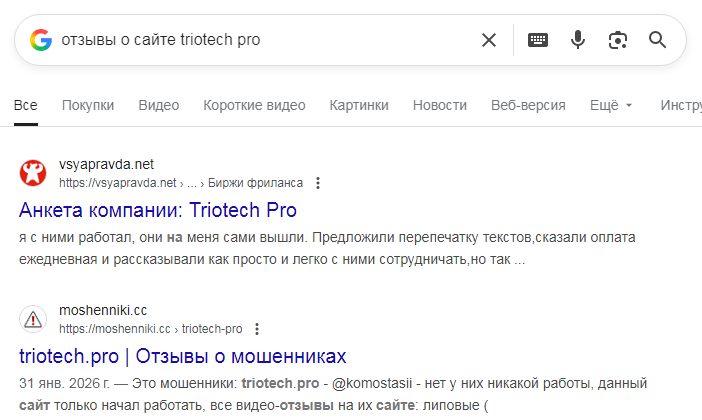
Task: Click into the search query field
Action: [x=260, y=40]
